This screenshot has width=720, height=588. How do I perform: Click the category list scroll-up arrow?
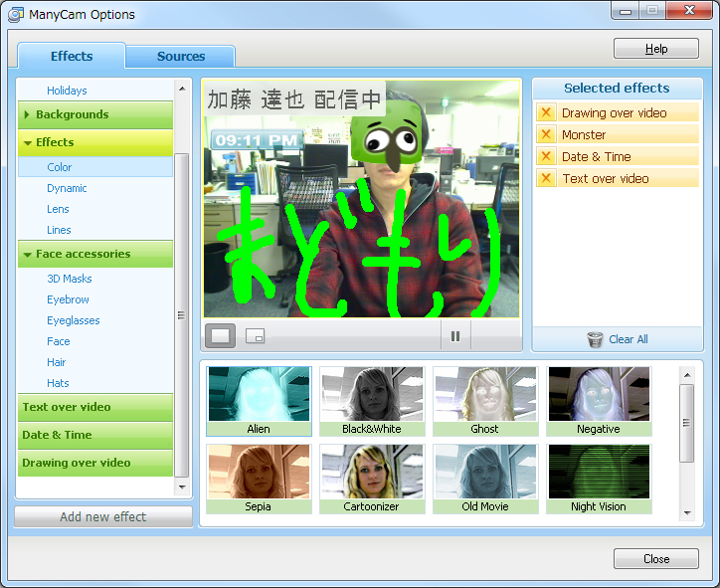point(182,89)
